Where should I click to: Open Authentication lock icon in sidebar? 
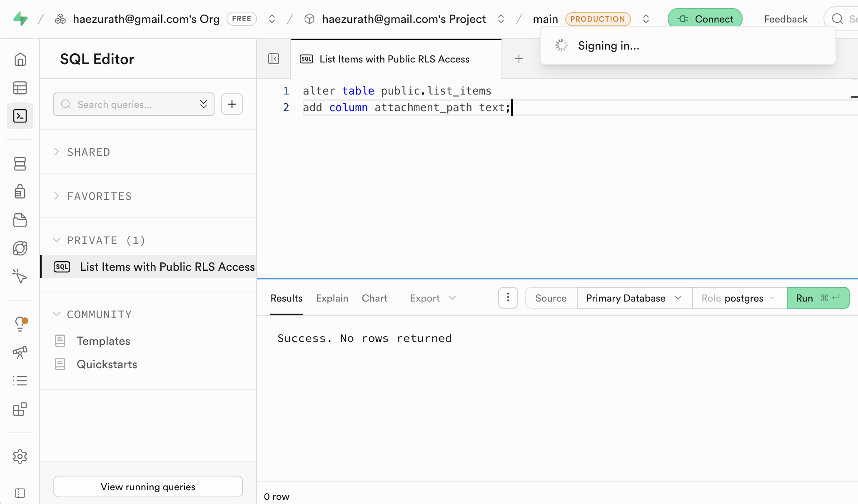20,192
